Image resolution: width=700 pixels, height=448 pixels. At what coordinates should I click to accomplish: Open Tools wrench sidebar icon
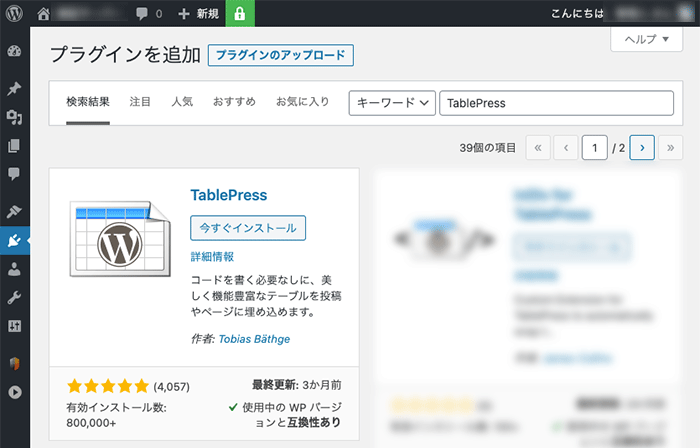(x=14, y=298)
